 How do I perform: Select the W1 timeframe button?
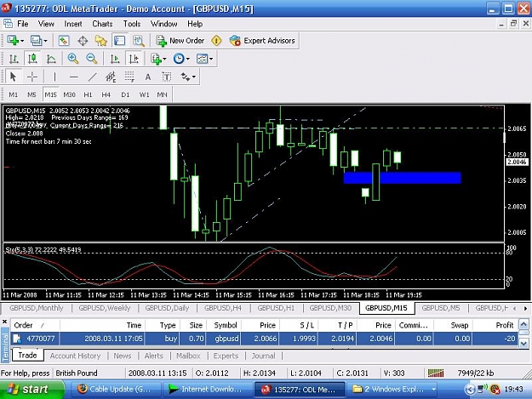pos(144,94)
